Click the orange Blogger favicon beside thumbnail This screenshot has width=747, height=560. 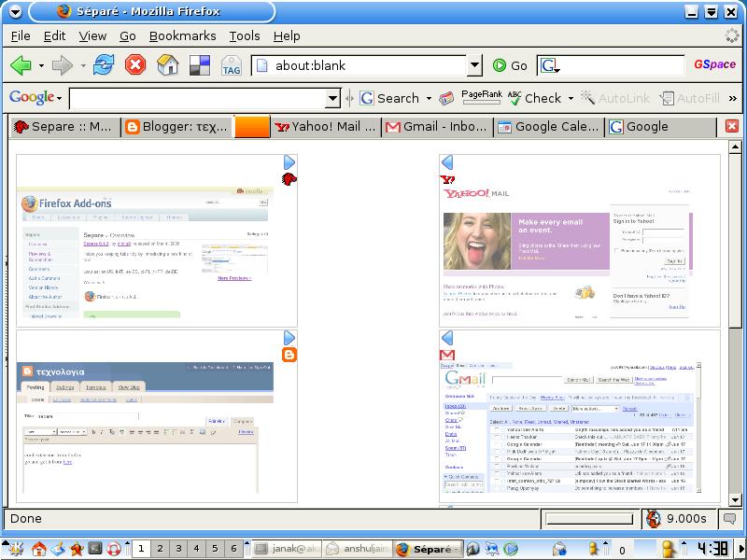click(x=289, y=355)
